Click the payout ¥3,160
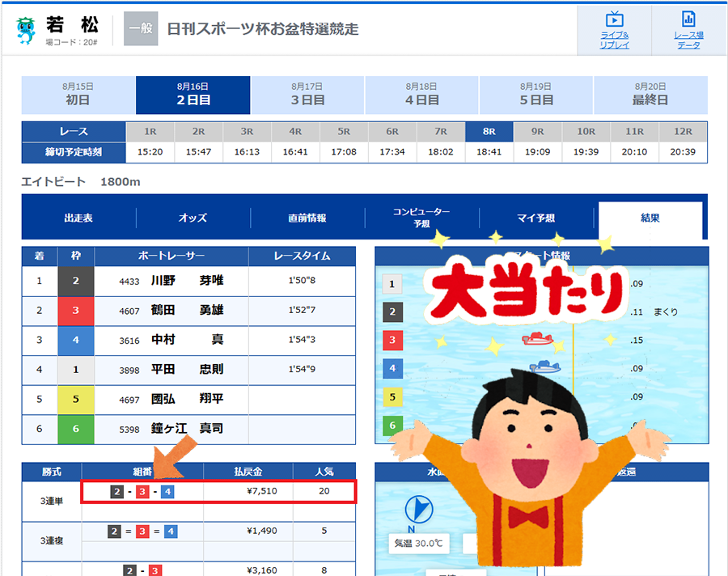 pyautogui.click(x=262, y=570)
